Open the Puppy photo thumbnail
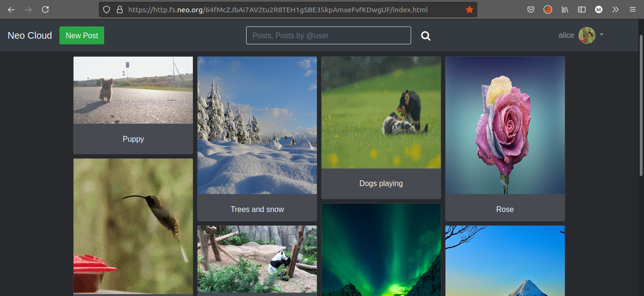Screen dimensions: 644x296 point(133,90)
